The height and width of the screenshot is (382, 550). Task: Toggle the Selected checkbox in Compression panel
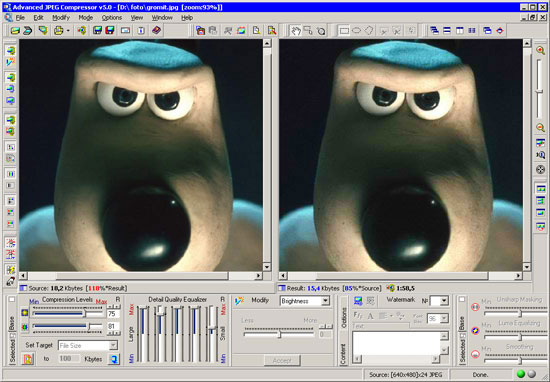pos(12,336)
